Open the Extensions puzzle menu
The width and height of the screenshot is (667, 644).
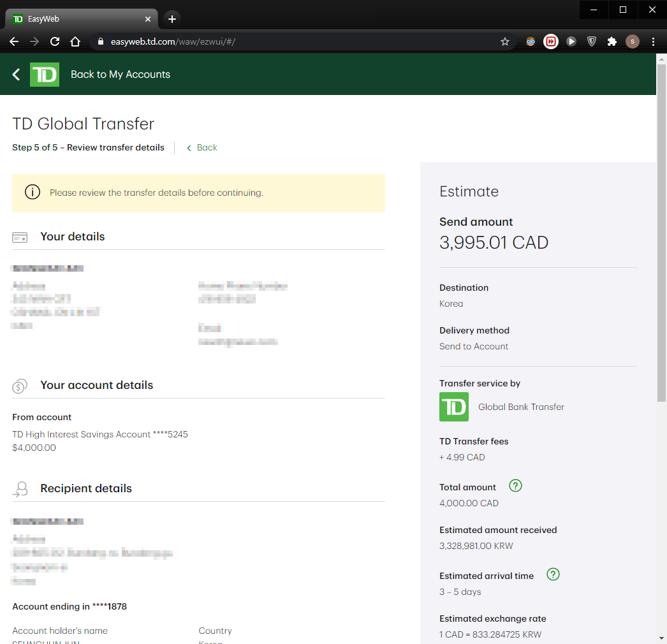pyautogui.click(x=612, y=41)
